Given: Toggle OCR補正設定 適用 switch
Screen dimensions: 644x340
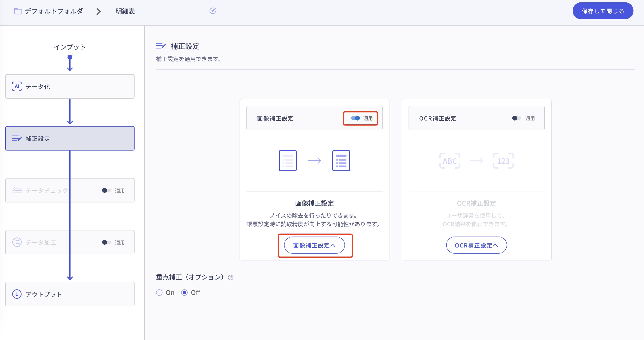Looking at the screenshot, I should click(x=517, y=118).
